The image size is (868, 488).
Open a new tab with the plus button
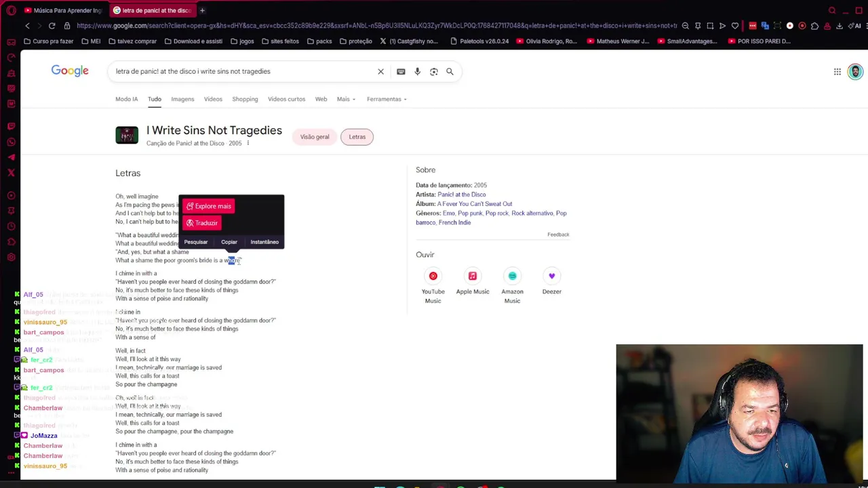click(x=202, y=10)
